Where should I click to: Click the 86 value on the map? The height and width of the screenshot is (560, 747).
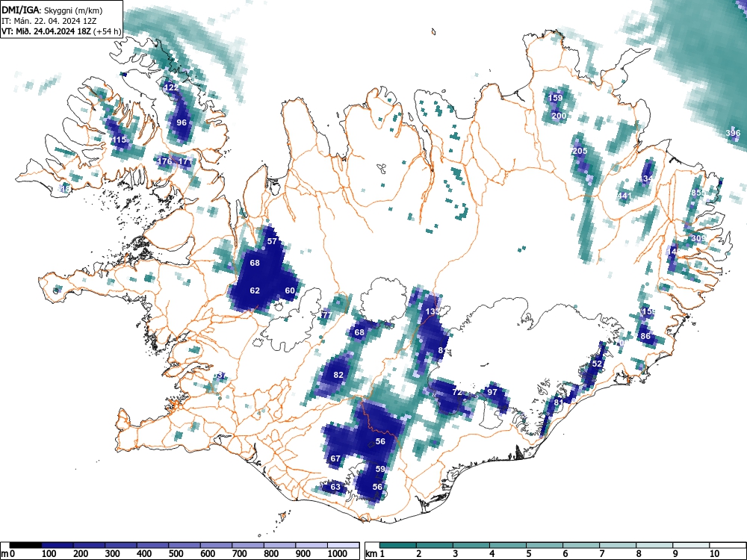[645, 336]
